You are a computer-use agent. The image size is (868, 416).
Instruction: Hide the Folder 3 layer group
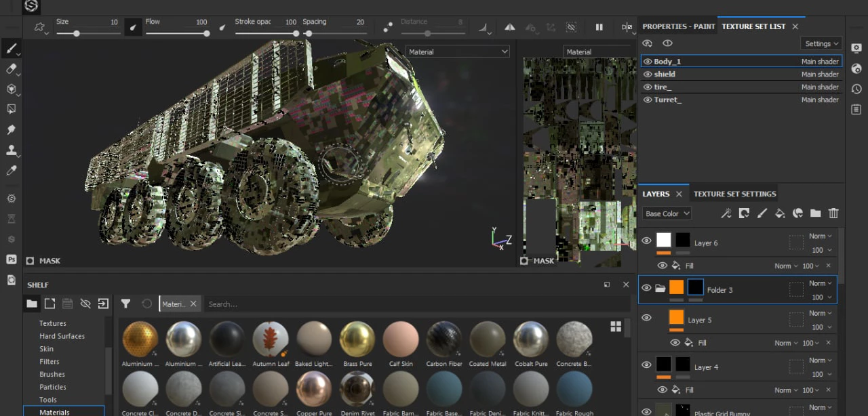coord(646,288)
